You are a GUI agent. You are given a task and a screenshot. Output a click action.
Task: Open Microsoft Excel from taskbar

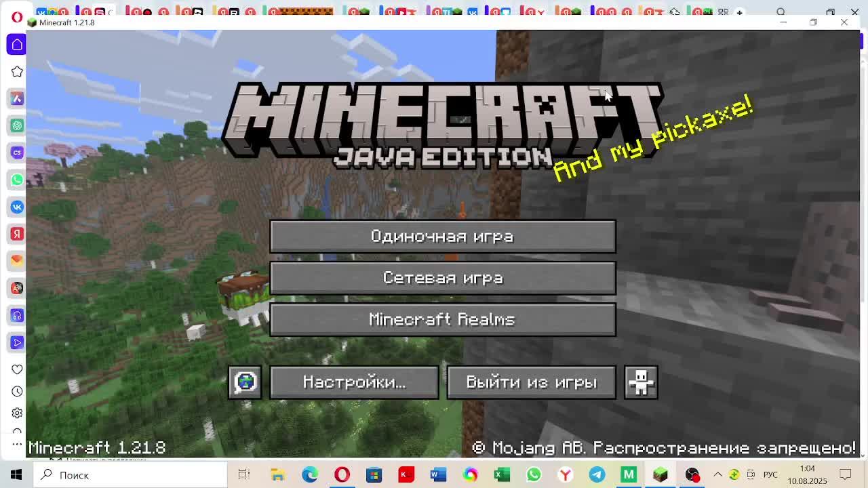tap(502, 475)
